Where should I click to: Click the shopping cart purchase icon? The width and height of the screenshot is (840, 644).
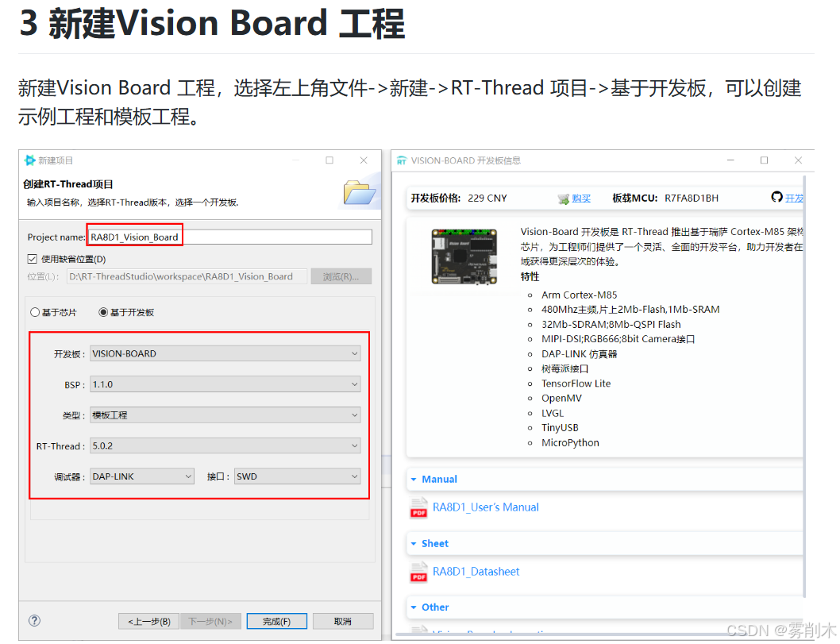[563, 199]
